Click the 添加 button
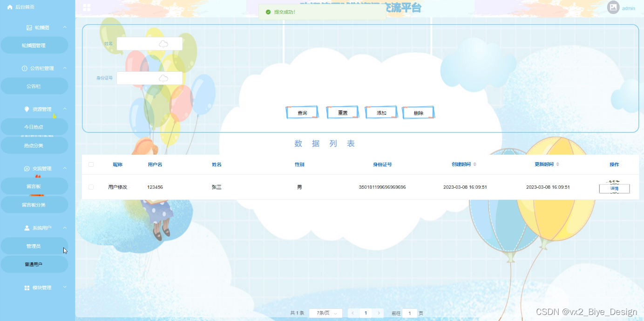This screenshot has width=644, height=321. coord(381,113)
